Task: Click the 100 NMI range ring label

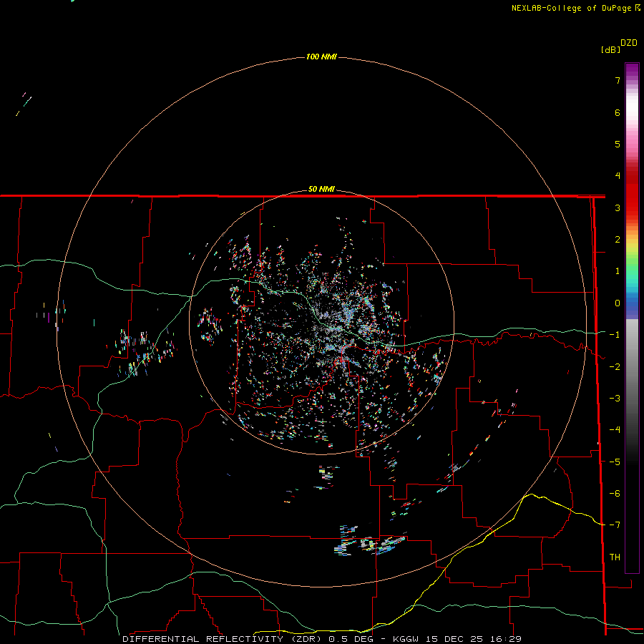Action: coord(321,57)
